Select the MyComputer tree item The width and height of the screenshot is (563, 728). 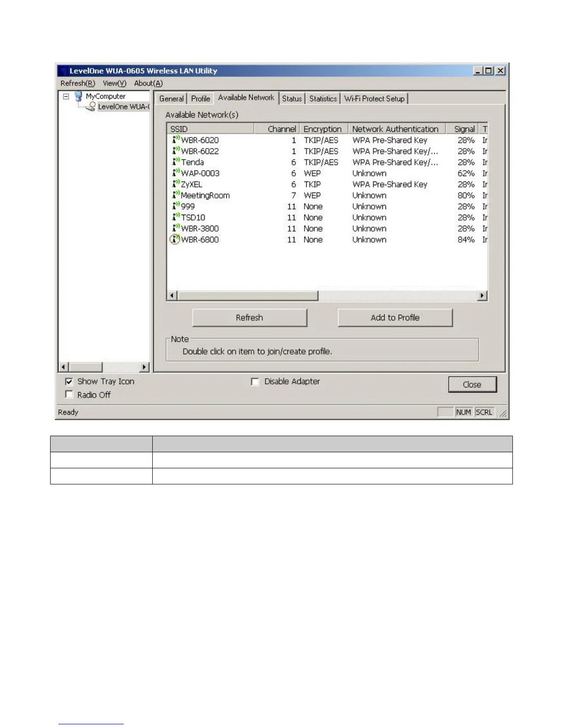click(x=106, y=97)
